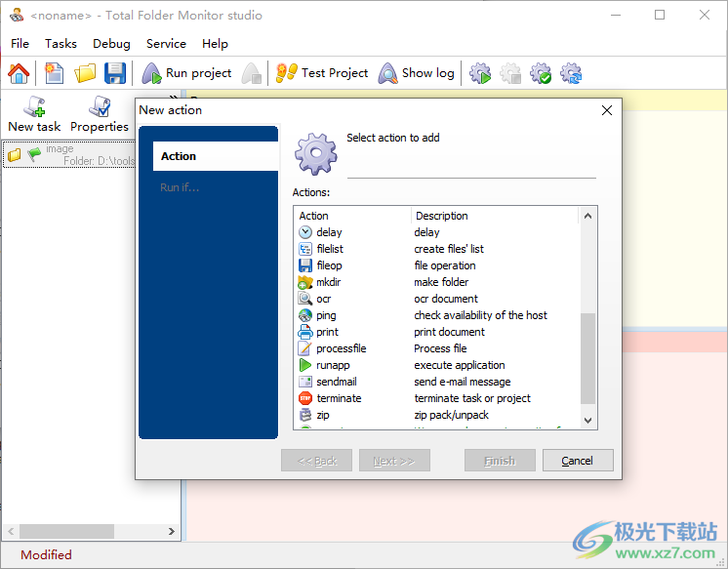Close the New action dialog
Screen dimensions: 728x569
pos(607,110)
